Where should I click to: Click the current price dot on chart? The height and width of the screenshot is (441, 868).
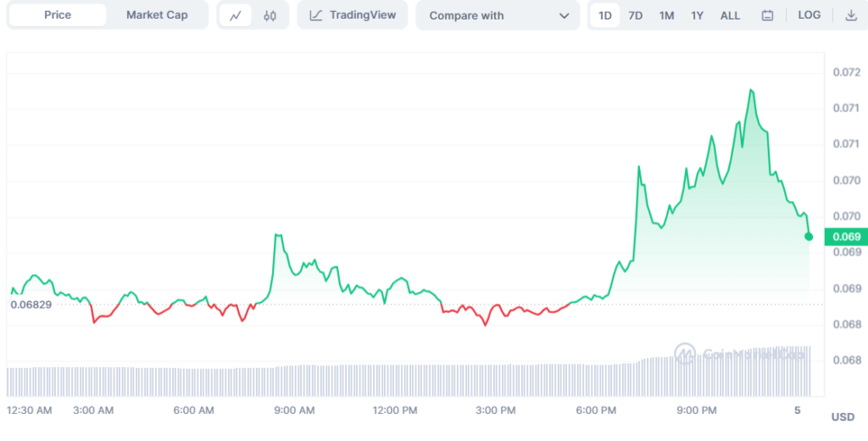click(809, 237)
